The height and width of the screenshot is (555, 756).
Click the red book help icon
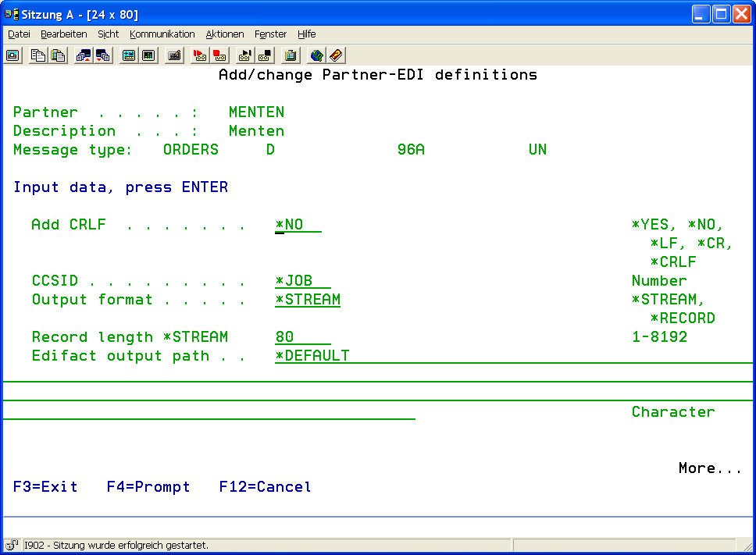coord(336,55)
